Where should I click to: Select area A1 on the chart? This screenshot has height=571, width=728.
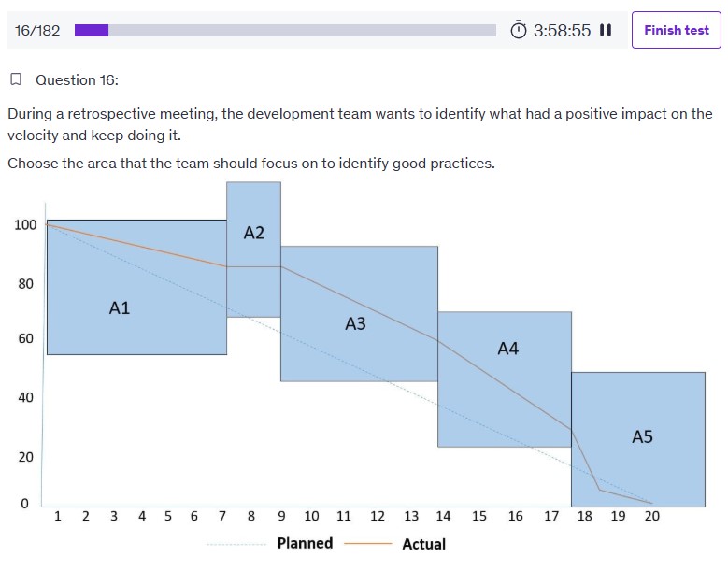120,307
